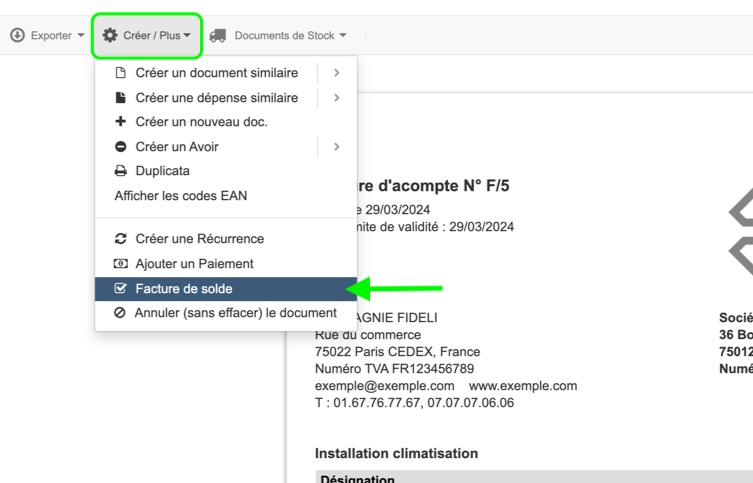The height and width of the screenshot is (483, 753).
Task: Click the checkbox icon next to Facture de solde
Action: (121, 289)
